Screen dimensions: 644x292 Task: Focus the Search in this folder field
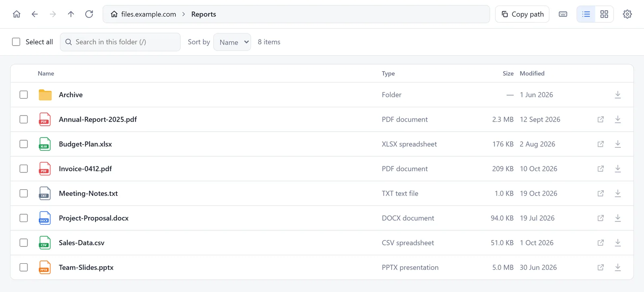tap(120, 42)
